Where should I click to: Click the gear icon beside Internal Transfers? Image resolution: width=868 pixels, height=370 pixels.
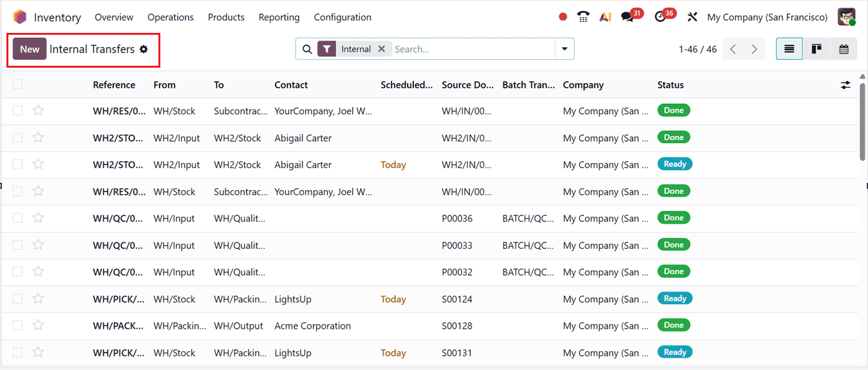coord(144,49)
